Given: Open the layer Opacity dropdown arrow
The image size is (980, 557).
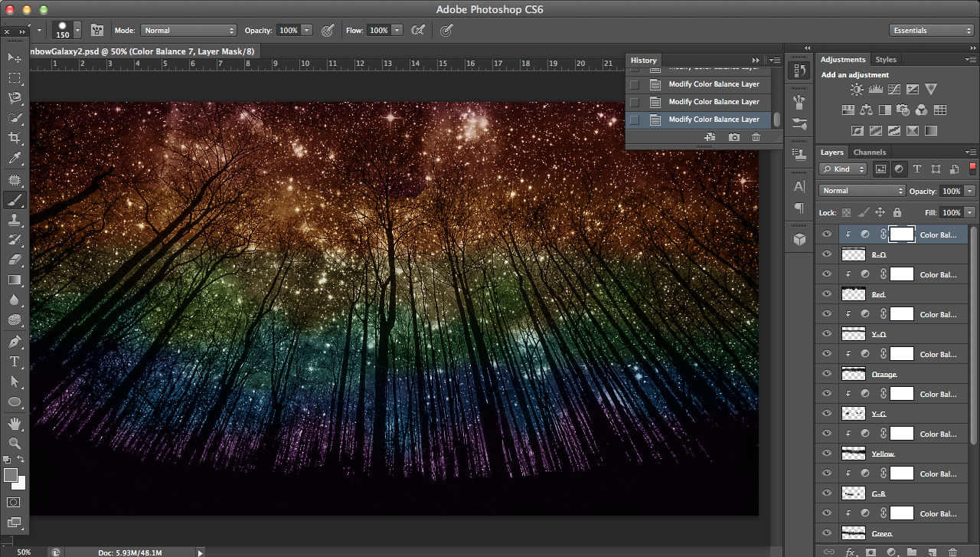Looking at the screenshot, I should point(970,191).
